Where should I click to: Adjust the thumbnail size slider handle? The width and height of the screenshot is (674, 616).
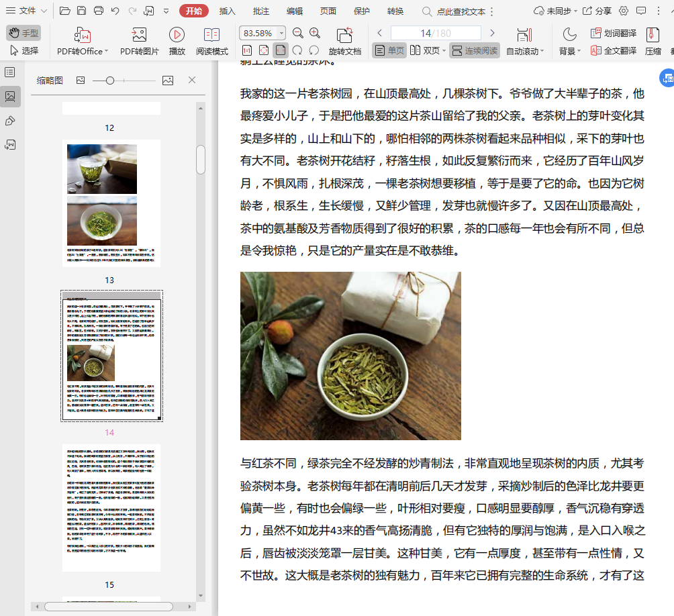(x=110, y=81)
